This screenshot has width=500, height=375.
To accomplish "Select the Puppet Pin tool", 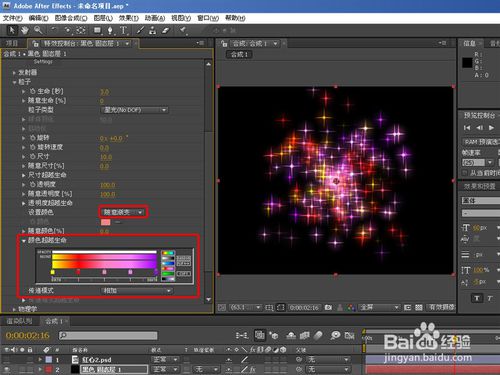I will [183, 30].
